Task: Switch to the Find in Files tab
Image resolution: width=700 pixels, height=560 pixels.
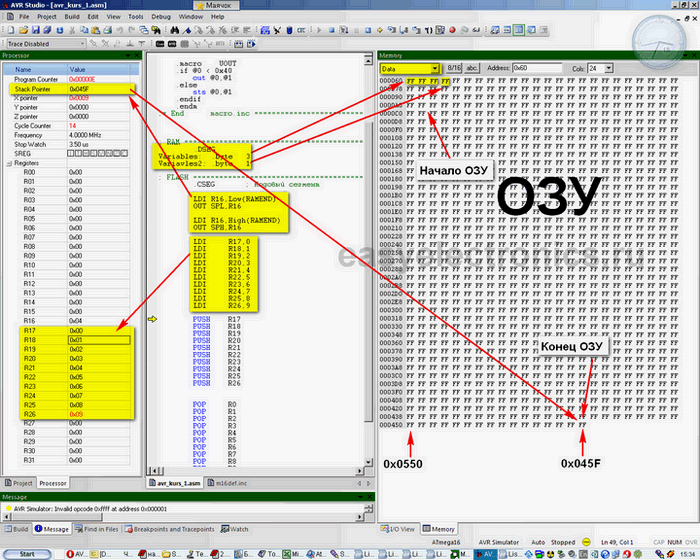Action: coord(96,529)
